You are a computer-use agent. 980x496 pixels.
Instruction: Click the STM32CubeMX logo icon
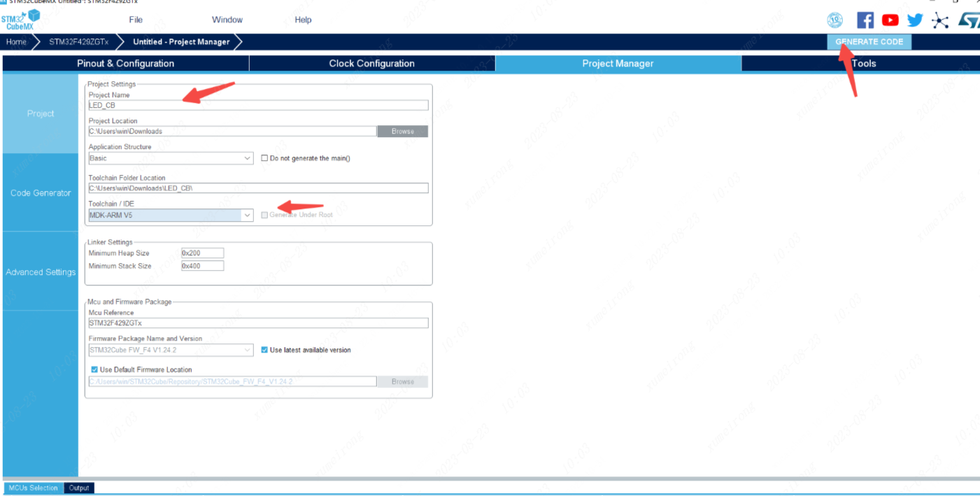click(20, 19)
